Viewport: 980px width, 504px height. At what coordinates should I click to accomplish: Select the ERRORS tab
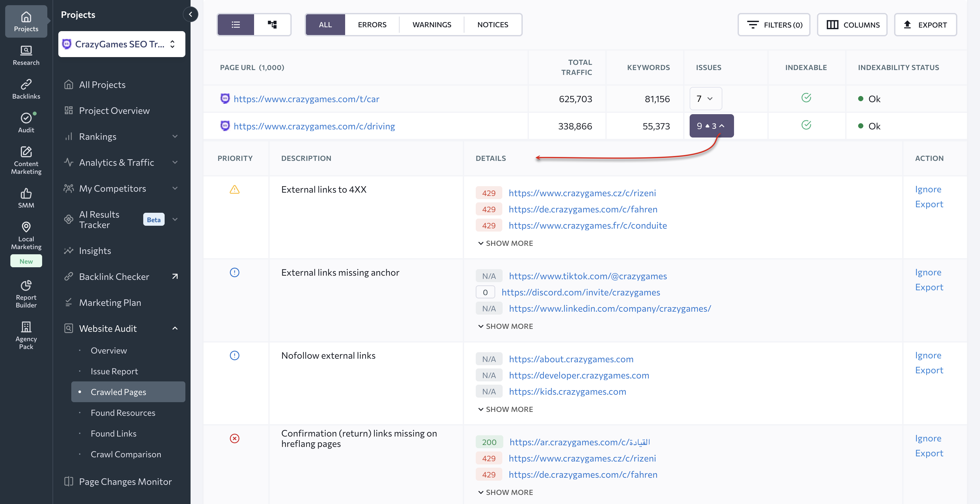pos(372,25)
